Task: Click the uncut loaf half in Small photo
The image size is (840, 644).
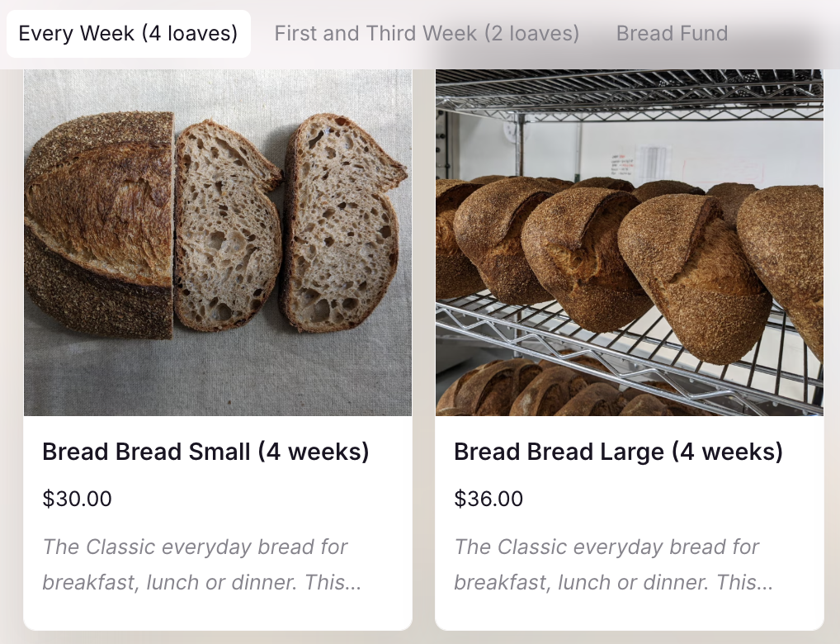Action: 98,223
